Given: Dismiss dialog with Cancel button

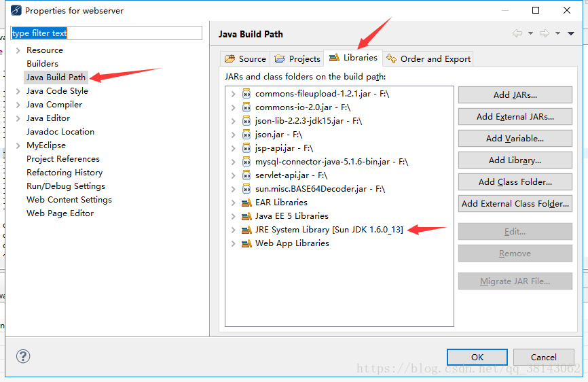Looking at the screenshot, I should 543,357.
